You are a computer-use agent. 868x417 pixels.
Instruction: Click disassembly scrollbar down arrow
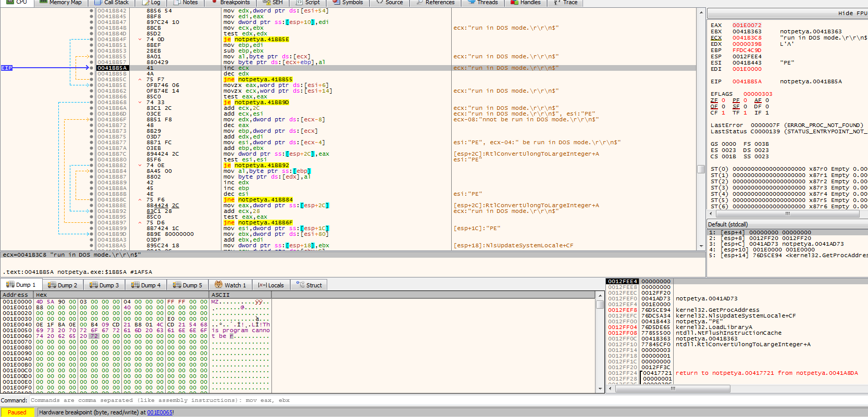701,246
